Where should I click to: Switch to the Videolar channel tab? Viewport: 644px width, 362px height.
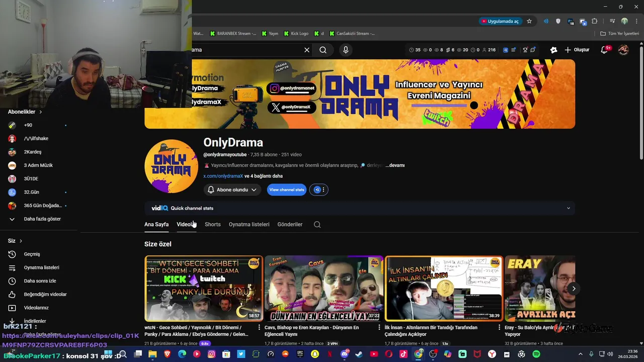pyautogui.click(x=186, y=224)
